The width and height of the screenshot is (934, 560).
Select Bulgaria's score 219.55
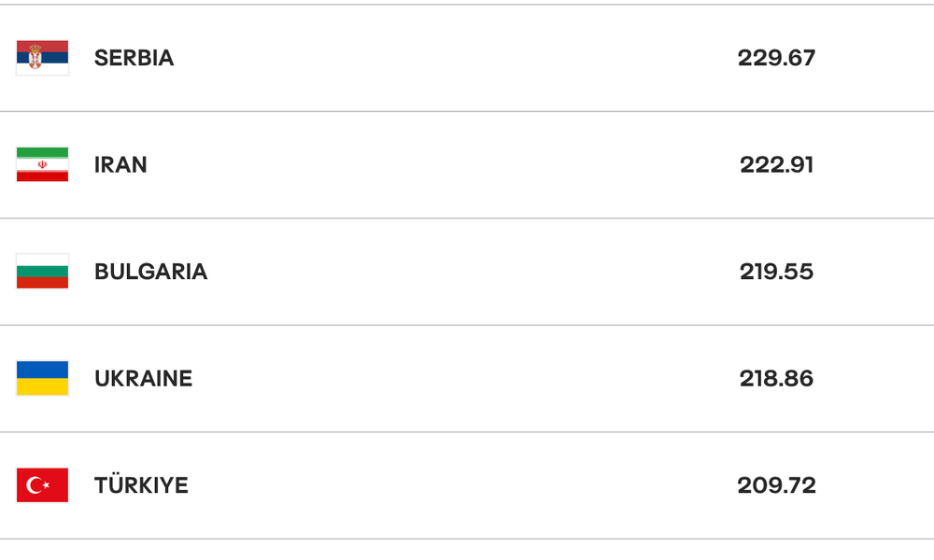(776, 272)
